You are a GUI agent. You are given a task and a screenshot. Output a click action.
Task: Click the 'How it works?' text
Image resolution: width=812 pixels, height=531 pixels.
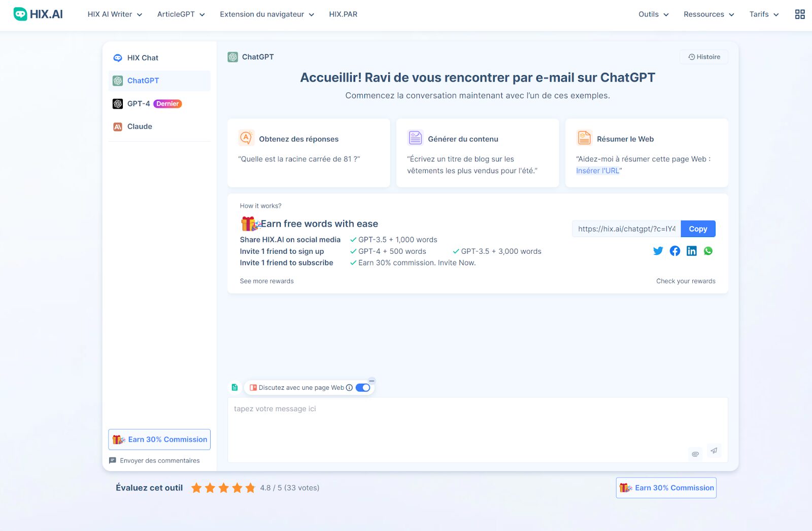point(260,206)
